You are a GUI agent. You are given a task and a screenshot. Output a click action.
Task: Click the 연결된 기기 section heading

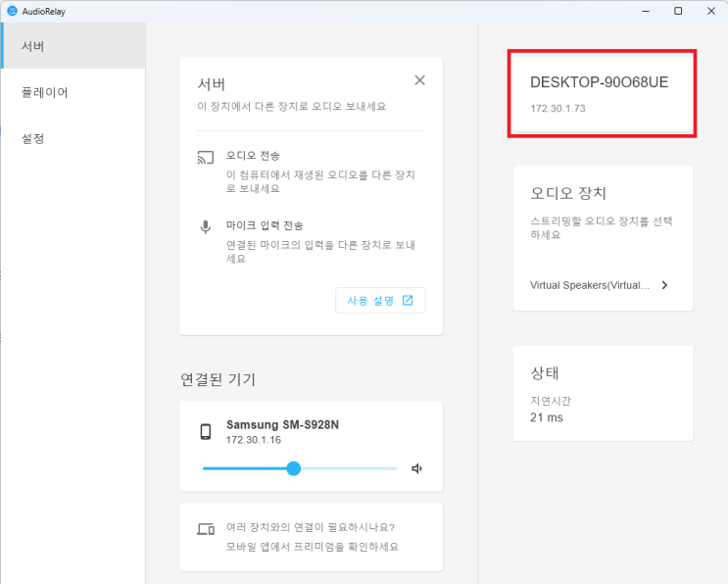click(218, 380)
